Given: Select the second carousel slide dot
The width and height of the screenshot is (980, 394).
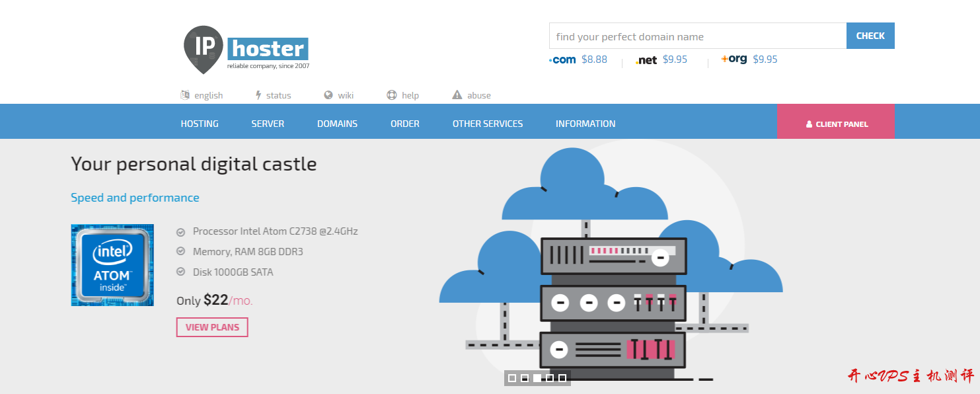Looking at the screenshot, I should click(525, 378).
